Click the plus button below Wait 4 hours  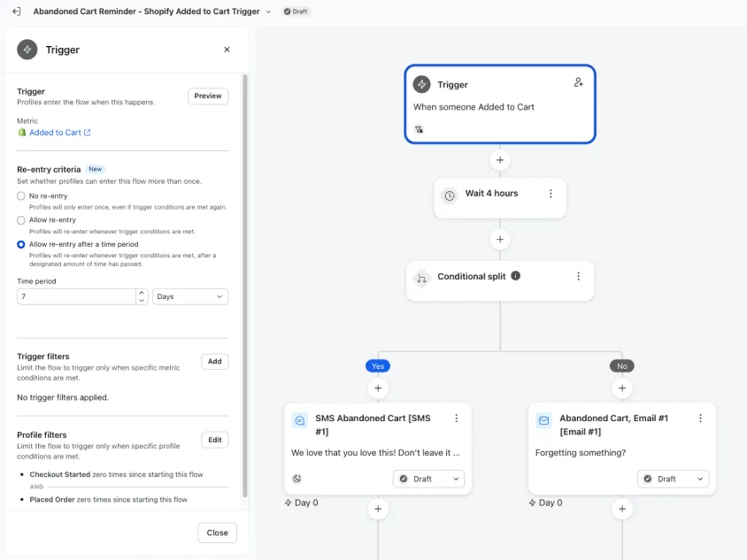tap(500, 239)
